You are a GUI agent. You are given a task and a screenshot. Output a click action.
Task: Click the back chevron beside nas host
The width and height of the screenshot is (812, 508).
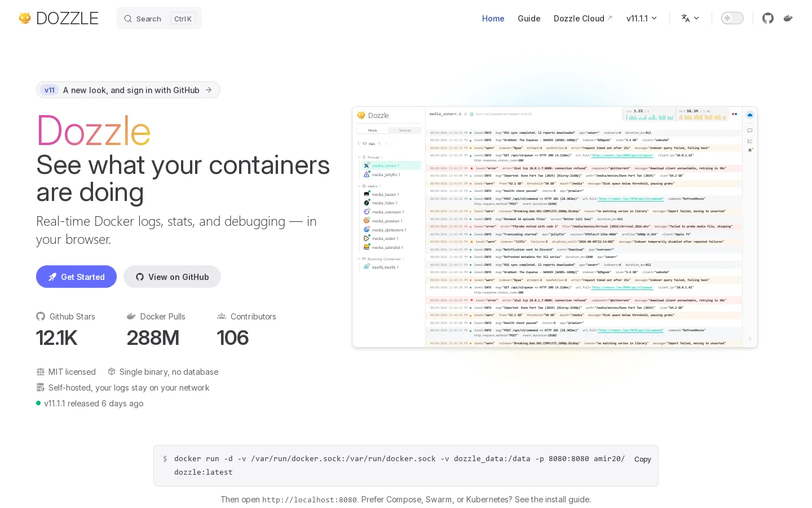coord(359,143)
